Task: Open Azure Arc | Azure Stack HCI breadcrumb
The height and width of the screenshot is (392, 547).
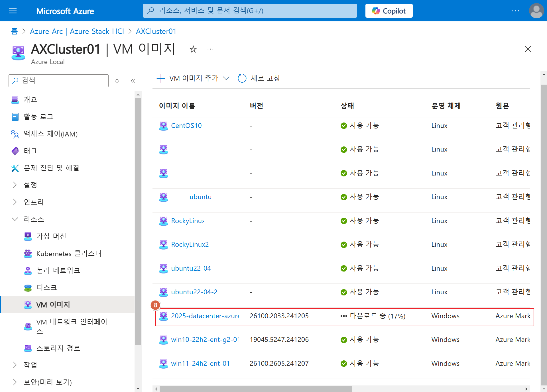Action: click(77, 31)
